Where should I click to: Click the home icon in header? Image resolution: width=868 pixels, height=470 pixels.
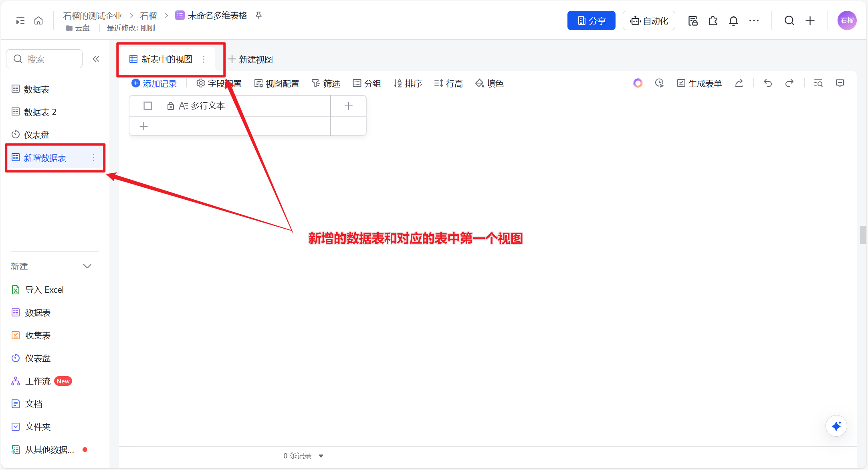pyautogui.click(x=38, y=20)
